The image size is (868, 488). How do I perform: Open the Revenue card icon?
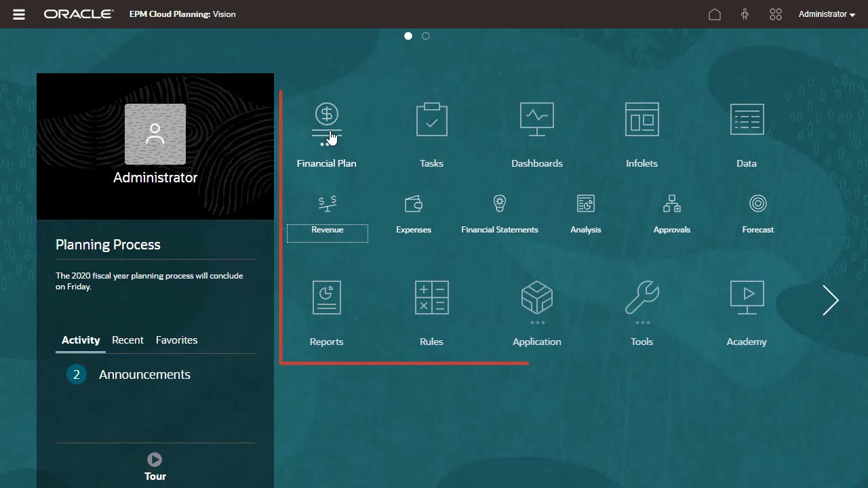tap(328, 203)
